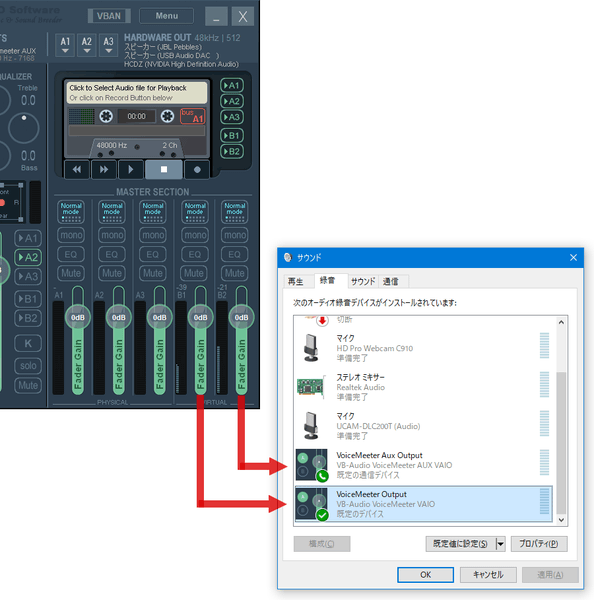Image resolution: width=594 pixels, height=600 pixels.
Task: Enable mono on master bus A2
Action: [x=112, y=235]
